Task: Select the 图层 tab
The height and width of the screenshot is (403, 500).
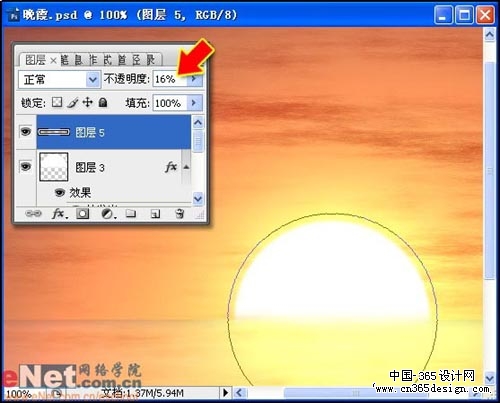Action: (x=35, y=60)
